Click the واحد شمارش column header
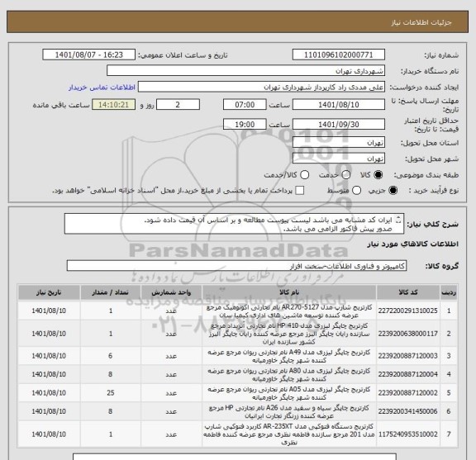The width and height of the screenshot is (476, 460). tap(171, 292)
